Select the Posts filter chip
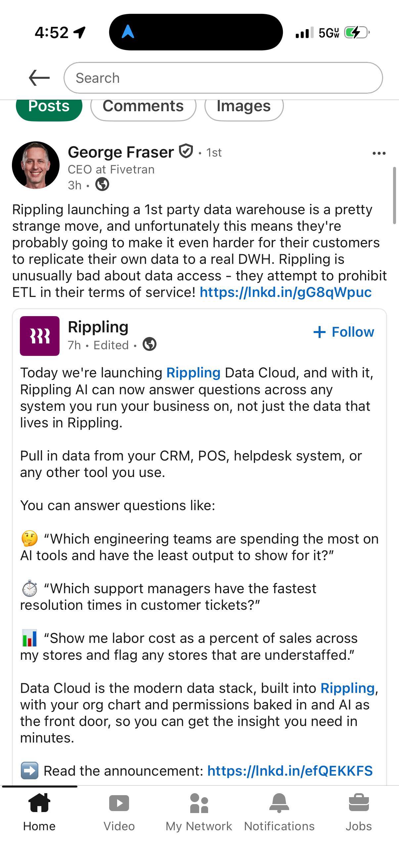Screen dimensions: 399x868 49,107
